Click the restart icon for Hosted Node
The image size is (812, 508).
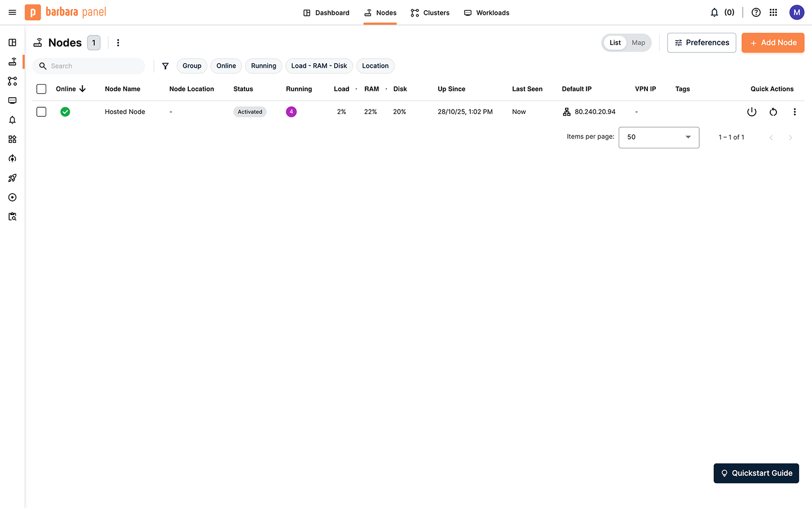tap(773, 112)
